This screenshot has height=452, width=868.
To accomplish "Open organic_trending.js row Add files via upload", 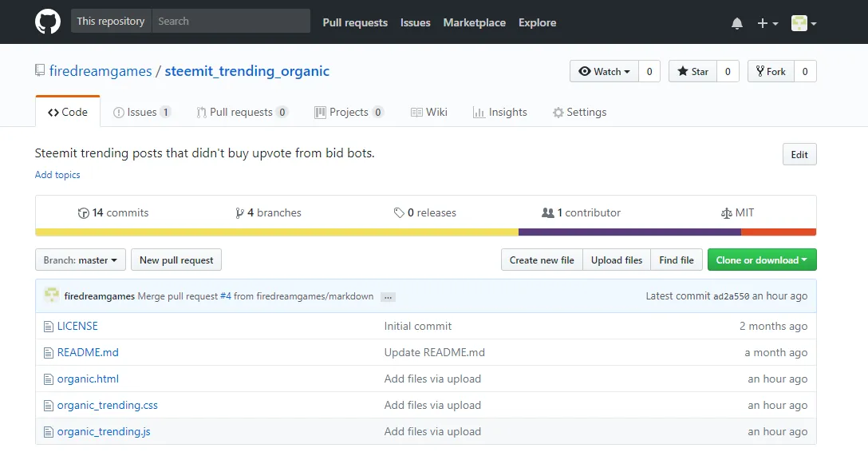I will (432, 431).
